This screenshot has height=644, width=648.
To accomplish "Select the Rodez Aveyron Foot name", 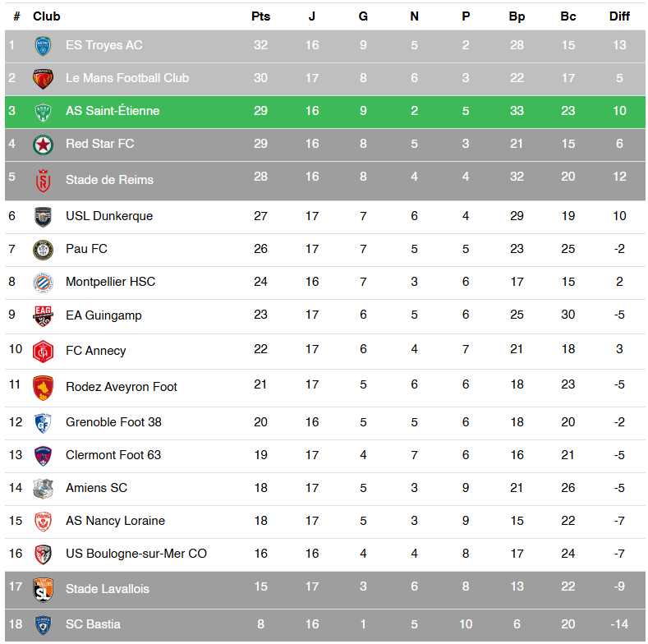I will [122, 387].
